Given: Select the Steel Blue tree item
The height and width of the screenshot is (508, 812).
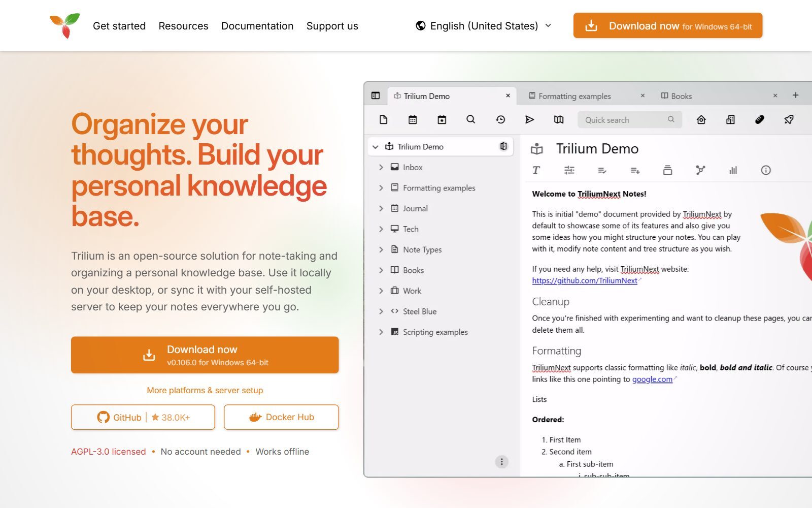Looking at the screenshot, I should click(419, 311).
